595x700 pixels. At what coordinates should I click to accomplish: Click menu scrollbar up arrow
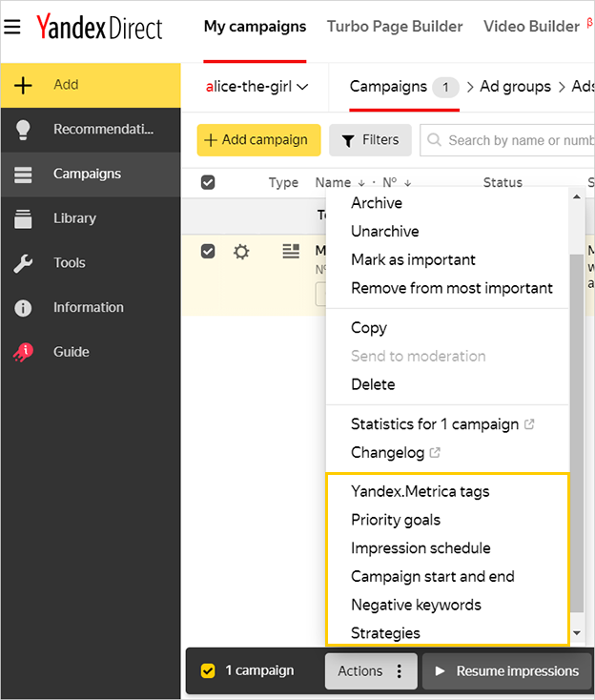(577, 196)
